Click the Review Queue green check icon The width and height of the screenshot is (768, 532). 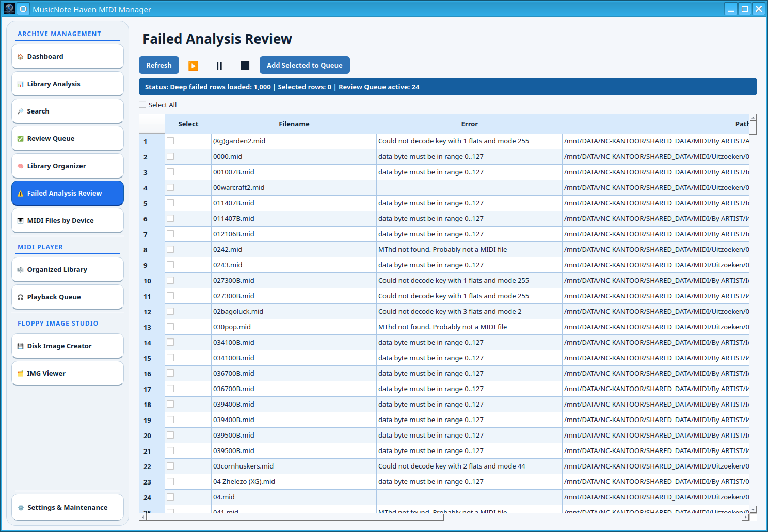point(21,139)
